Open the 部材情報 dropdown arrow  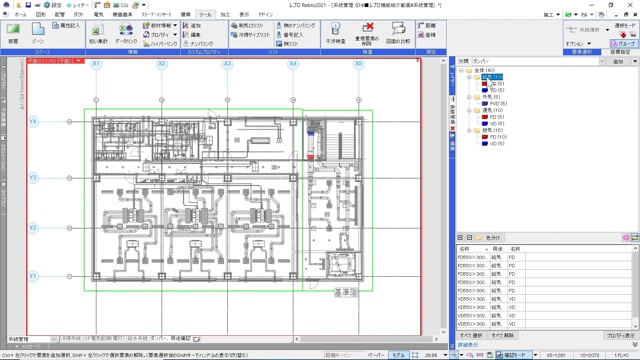pyautogui.click(x=175, y=25)
